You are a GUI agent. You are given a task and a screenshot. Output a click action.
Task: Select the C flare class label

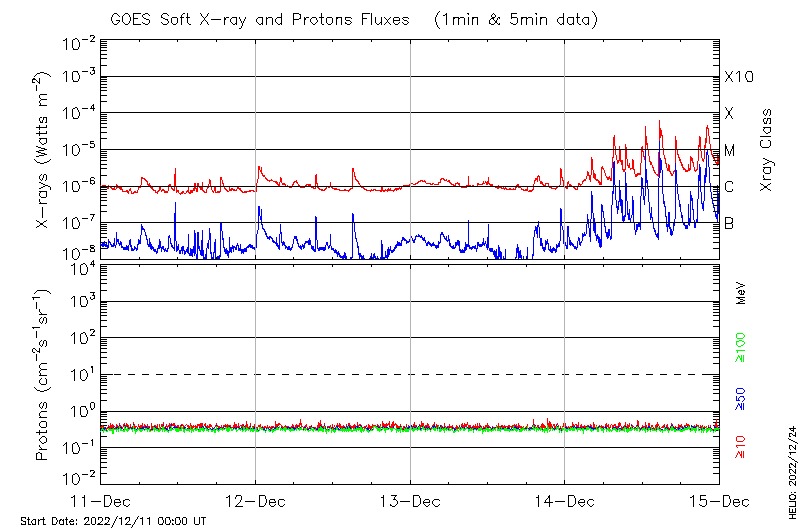pos(730,186)
